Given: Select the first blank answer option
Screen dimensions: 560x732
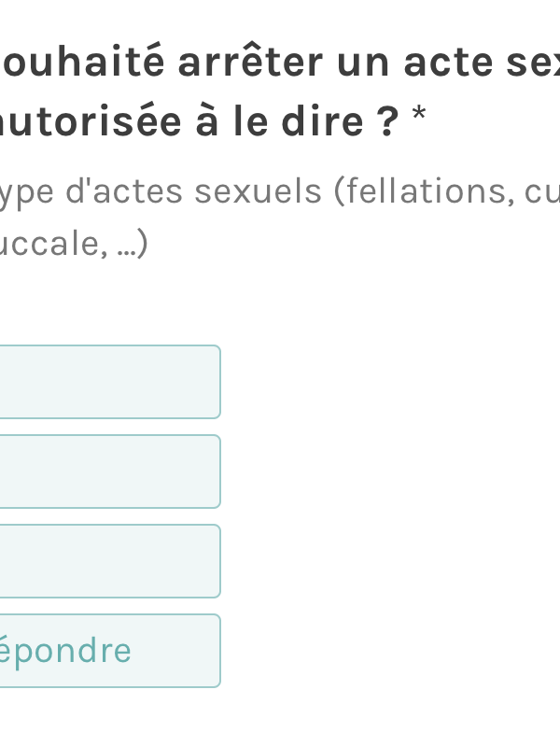Looking at the screenshot, I should (x=107, y=382).
